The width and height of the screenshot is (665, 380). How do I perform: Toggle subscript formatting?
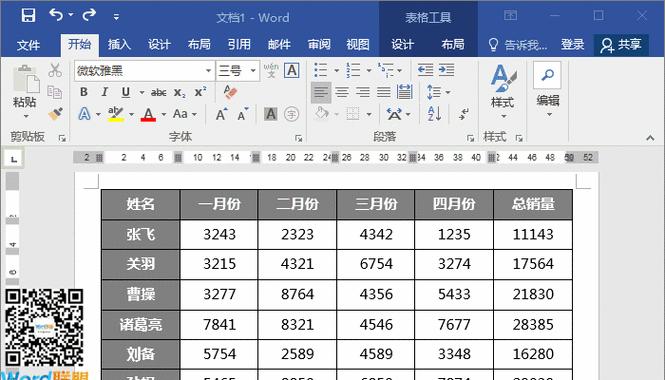click(179, 93)
